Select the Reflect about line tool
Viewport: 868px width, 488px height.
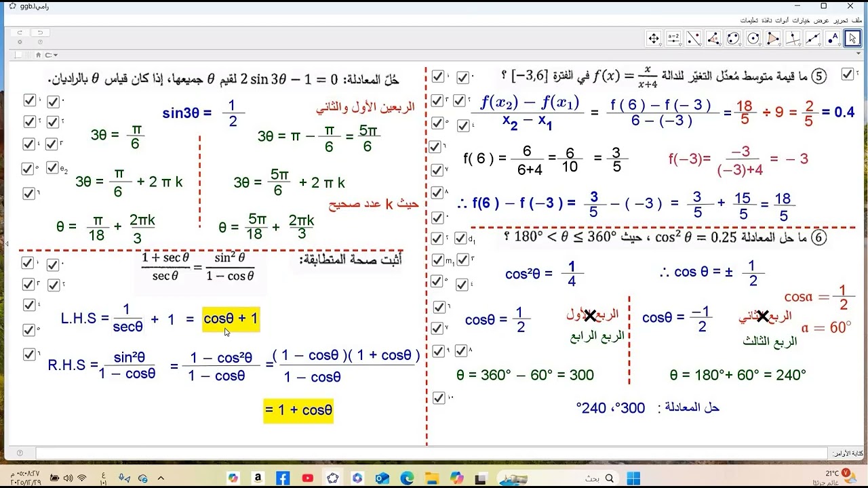pyautogui.click(x=694, y=39)
